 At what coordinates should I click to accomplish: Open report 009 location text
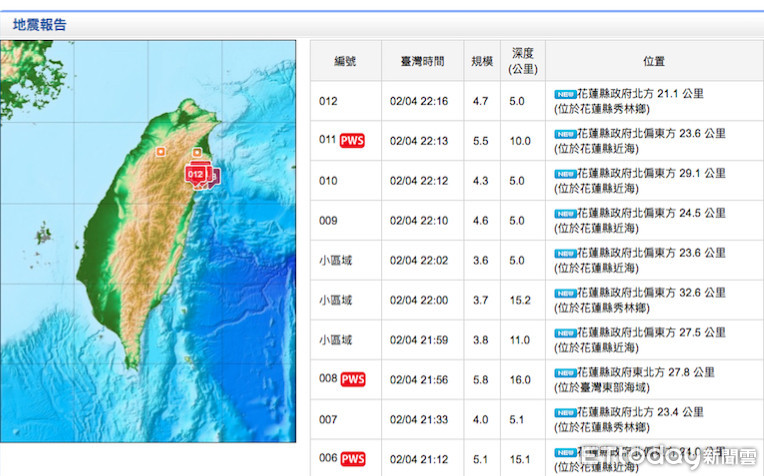click(x=640, y=220)
